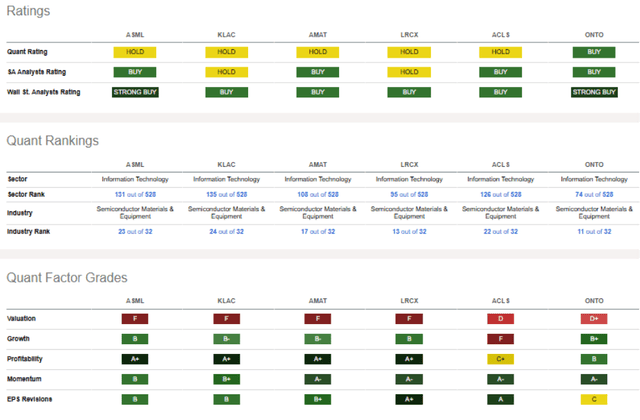Screen dimensions: 640x420
Task: Open AMAT industry rank 17 out of 32
Action: pos(318,231)
